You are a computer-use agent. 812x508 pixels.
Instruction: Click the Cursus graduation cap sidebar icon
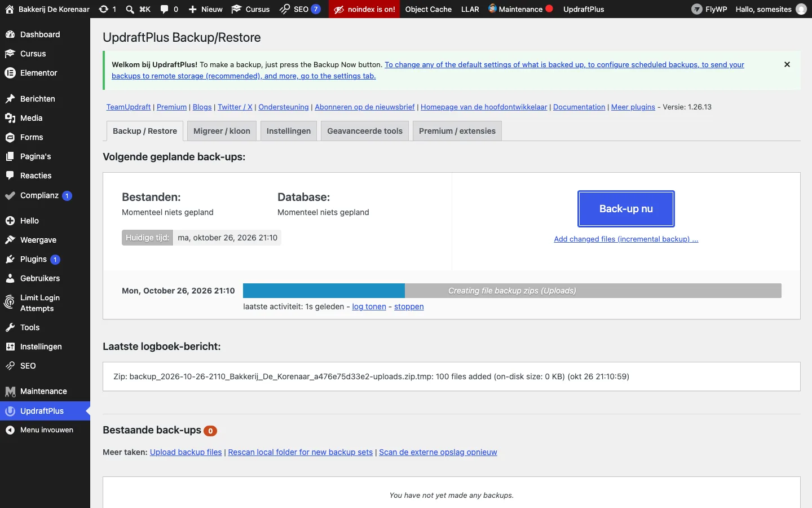click(x=10, y=54)
